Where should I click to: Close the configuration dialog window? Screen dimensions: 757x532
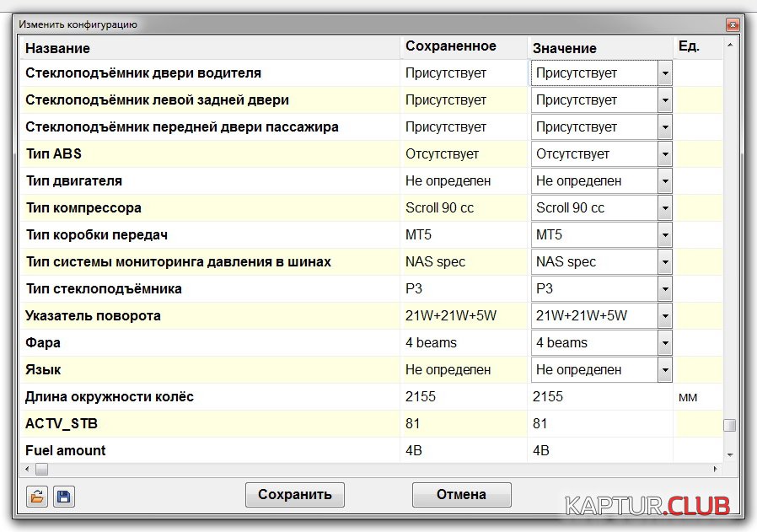pos(732,25)
